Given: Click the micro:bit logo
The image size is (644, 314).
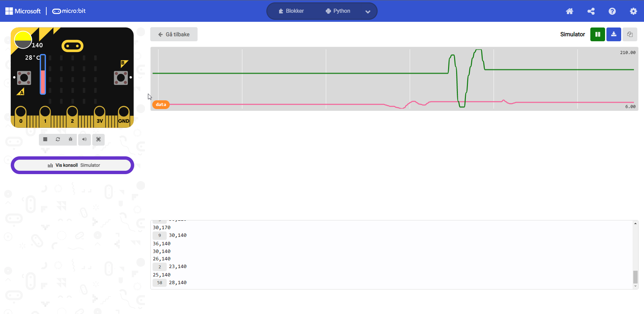Looking at the screenshot, I should click(69, 11).
